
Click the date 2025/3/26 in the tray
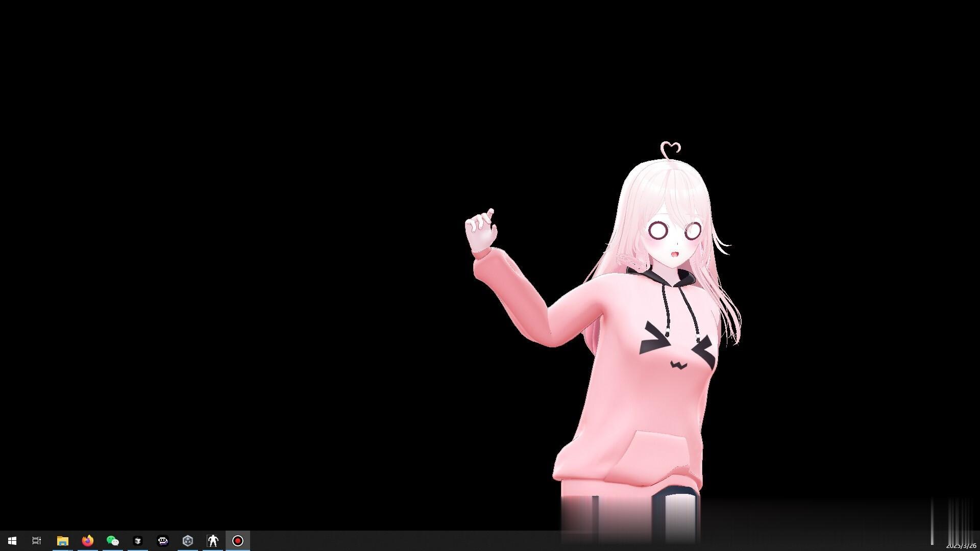click(961, 546)
